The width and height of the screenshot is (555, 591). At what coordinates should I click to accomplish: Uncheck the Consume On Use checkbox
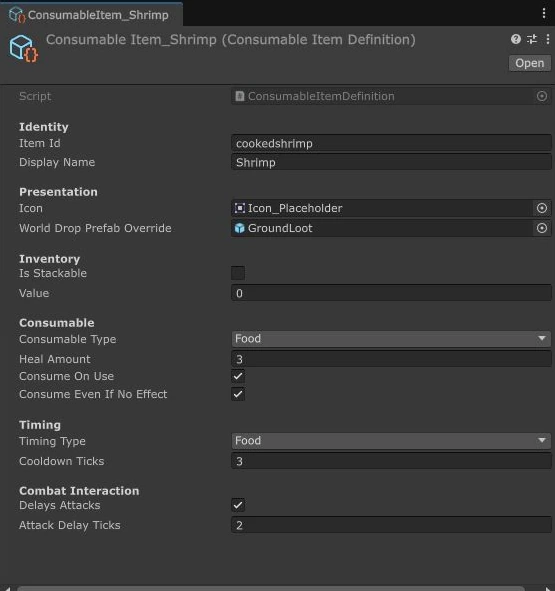(238, 376)
